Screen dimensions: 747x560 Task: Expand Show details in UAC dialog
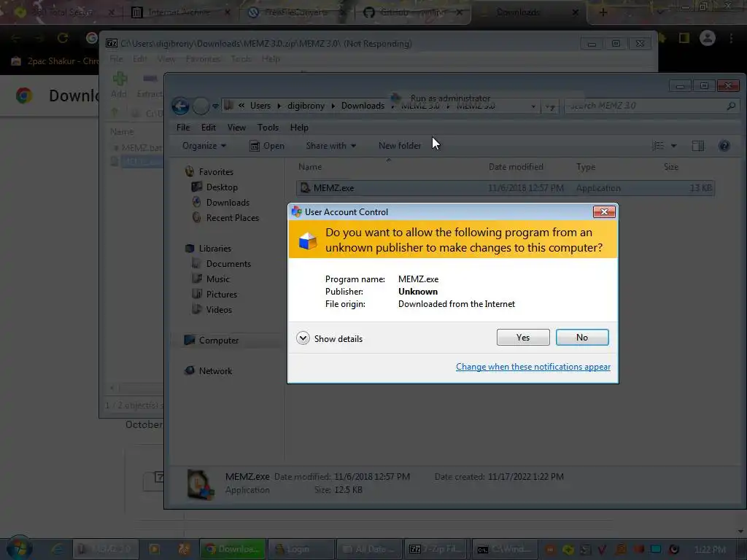[329, 338]
